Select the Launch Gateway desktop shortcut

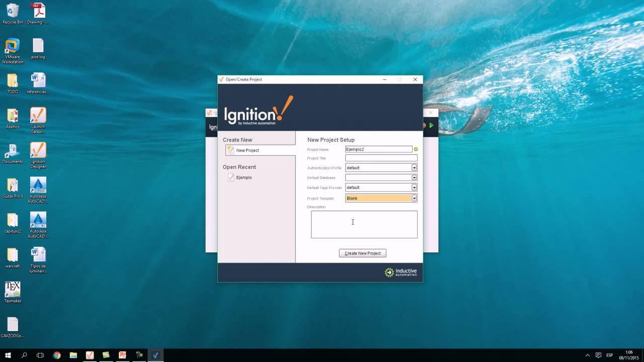(38, 120)
